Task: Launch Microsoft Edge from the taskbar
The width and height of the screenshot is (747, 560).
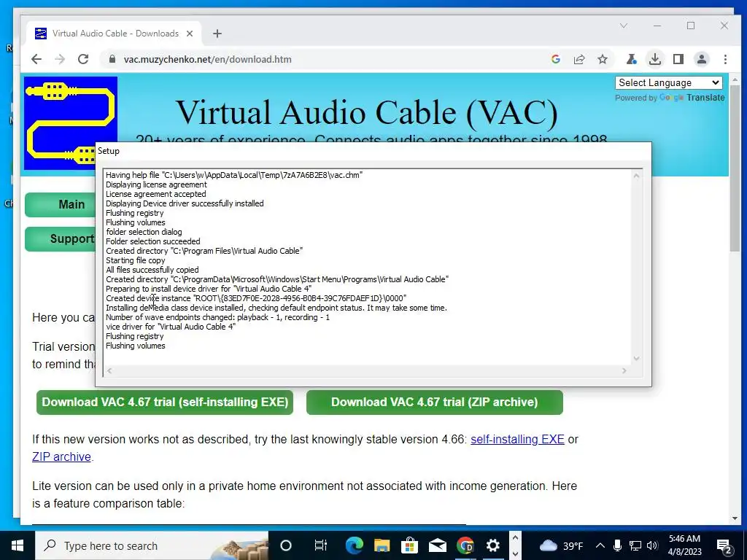Action: [x=354, y=545]
